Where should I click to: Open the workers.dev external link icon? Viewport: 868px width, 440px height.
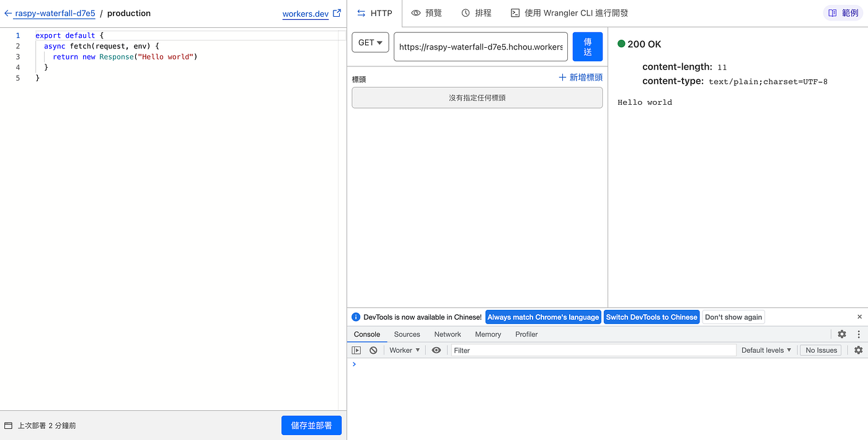[x=337, y=13]
